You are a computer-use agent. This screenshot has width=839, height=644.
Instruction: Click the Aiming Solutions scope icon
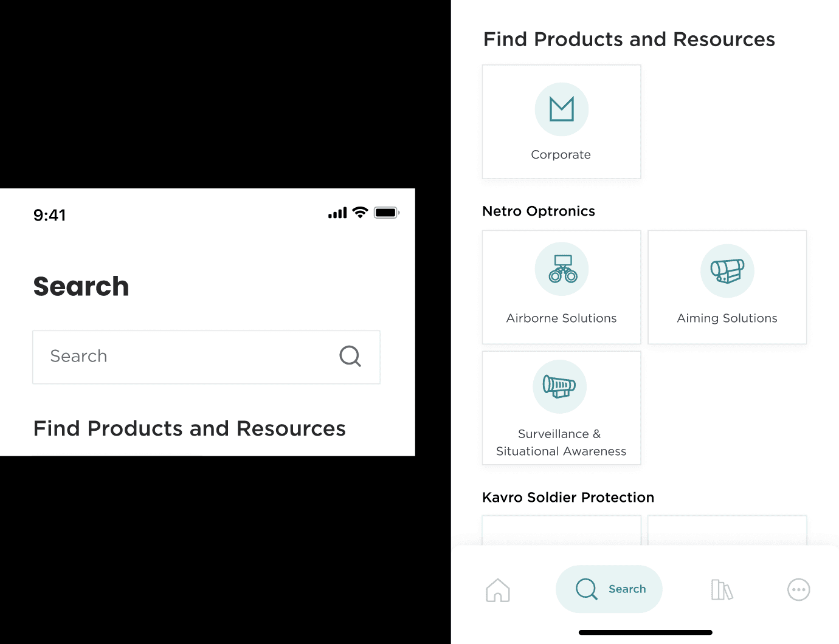click(x=727, y=271)
